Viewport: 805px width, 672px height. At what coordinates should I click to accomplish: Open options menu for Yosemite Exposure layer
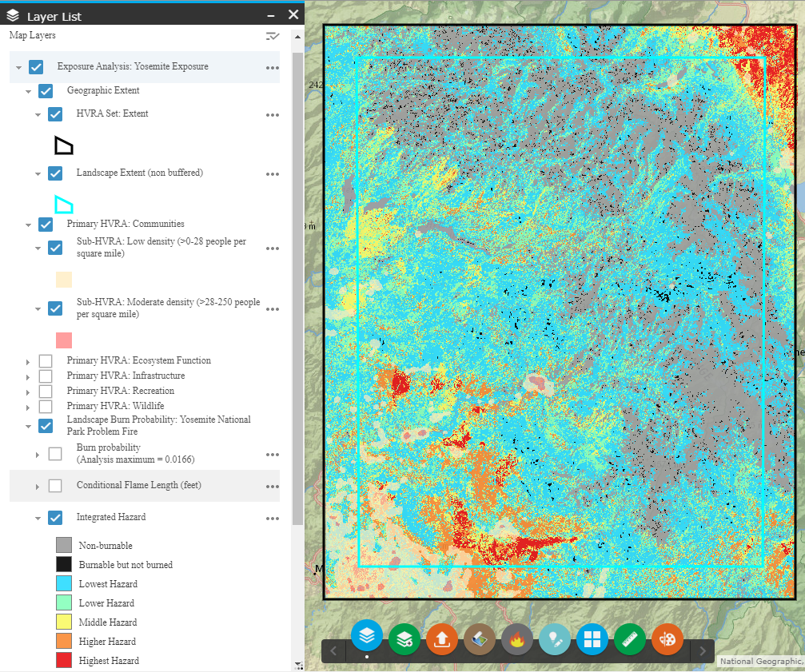tap(272, 68)
